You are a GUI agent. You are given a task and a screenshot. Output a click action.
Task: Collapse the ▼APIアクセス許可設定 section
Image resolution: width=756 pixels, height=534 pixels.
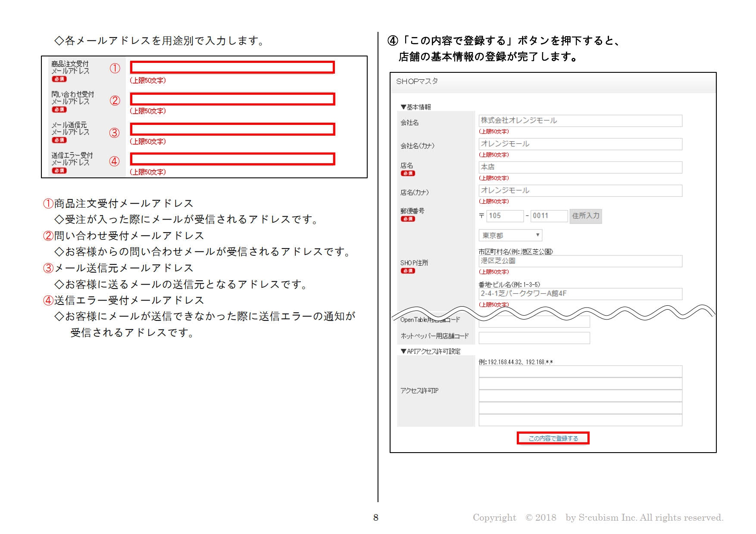coord(430,351)
